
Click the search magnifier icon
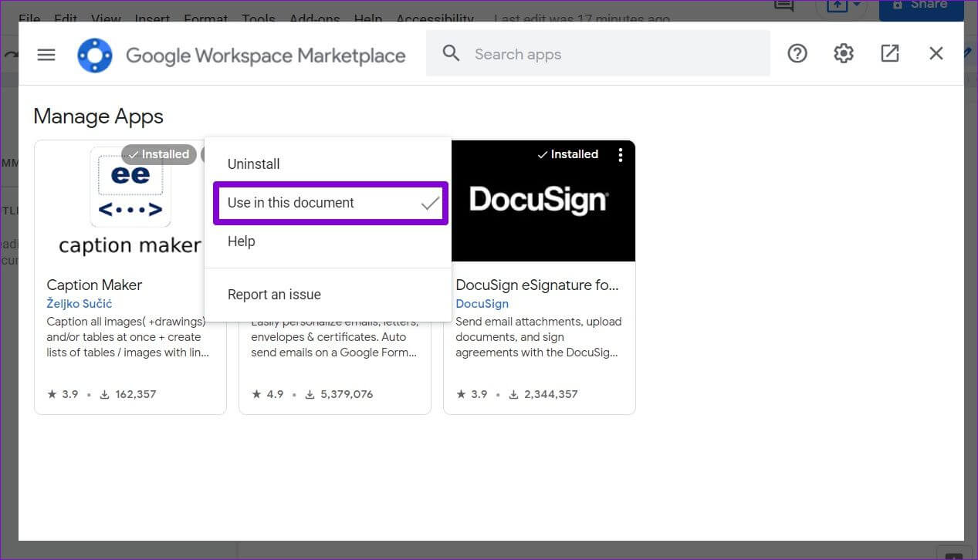click(451, 53)
